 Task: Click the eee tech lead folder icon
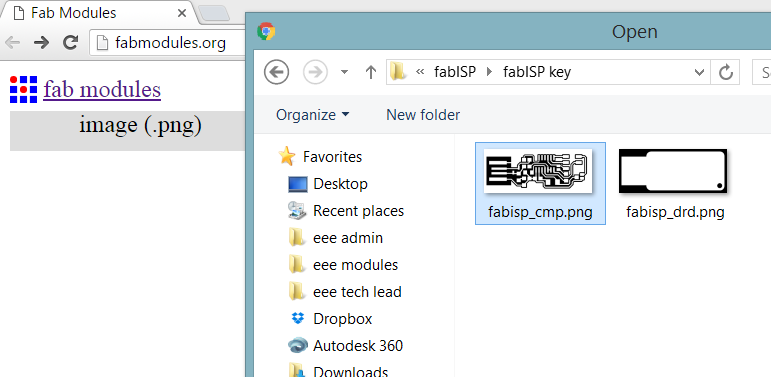coord(297,292)
